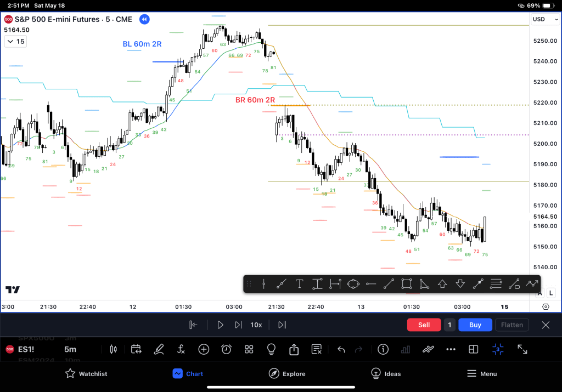
Task: Tap the share chart icon
Action: coord(294,349)
